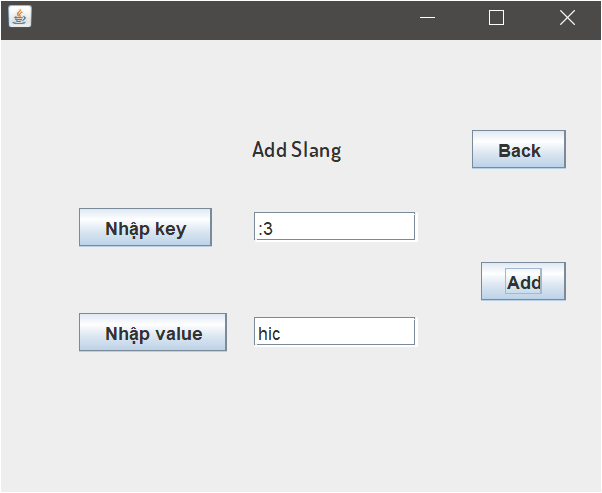Image resolution: width=602 pixels, height=493 pixels.
Task: Select the text box beside Nhập value
Action: click(334, 332)
